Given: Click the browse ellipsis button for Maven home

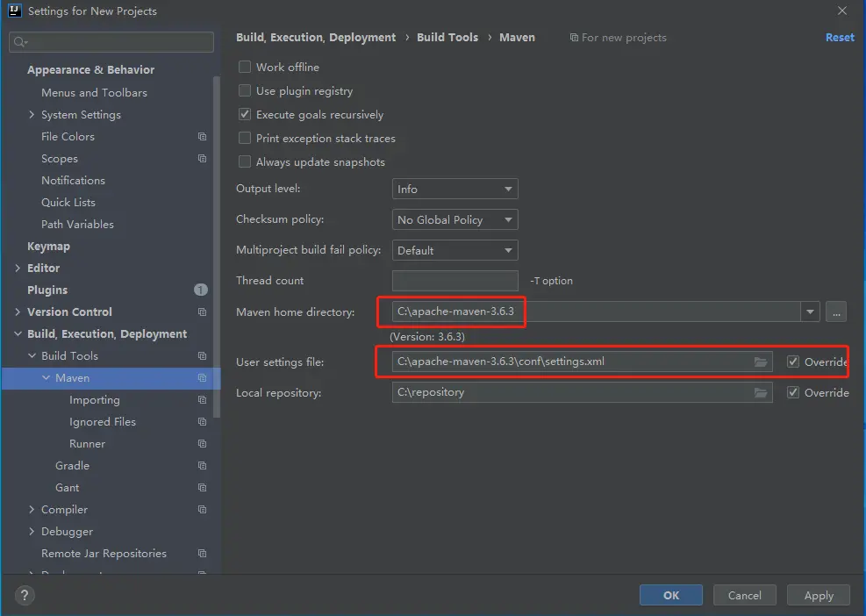Looking at the screenshot, I should tap(835, 312).
